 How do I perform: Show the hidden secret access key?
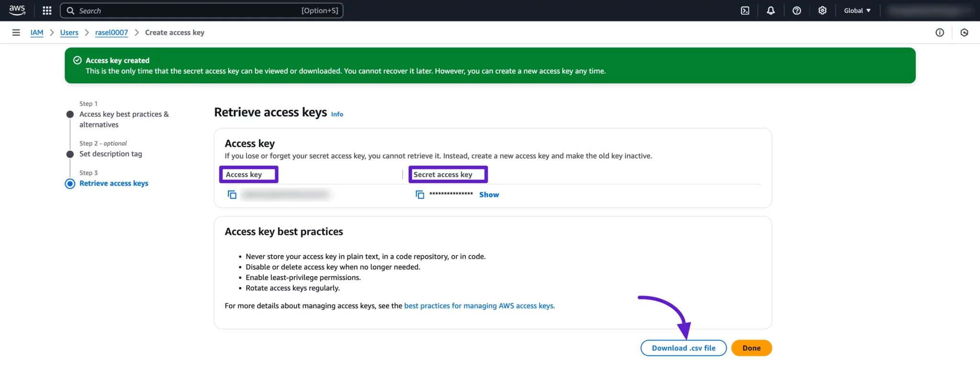[489, 195]
